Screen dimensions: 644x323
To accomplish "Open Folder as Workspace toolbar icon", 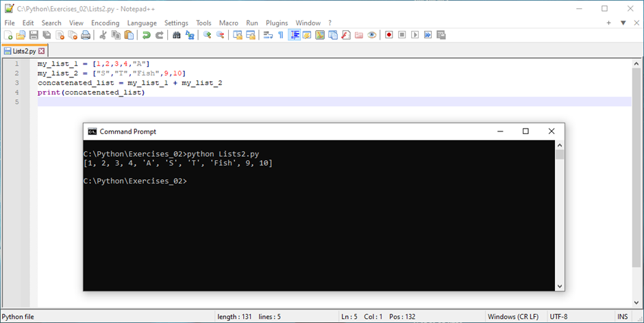I will tap(359, 36).
